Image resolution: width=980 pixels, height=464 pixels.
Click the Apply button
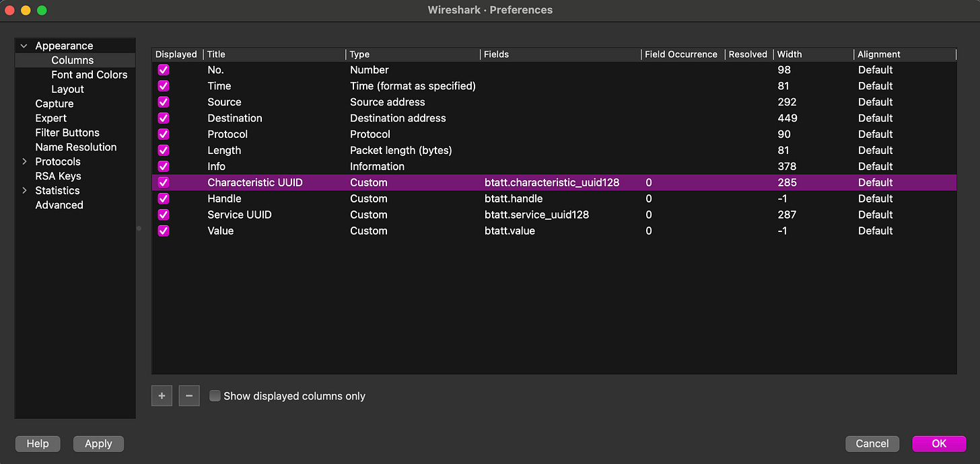click(98, 444)
